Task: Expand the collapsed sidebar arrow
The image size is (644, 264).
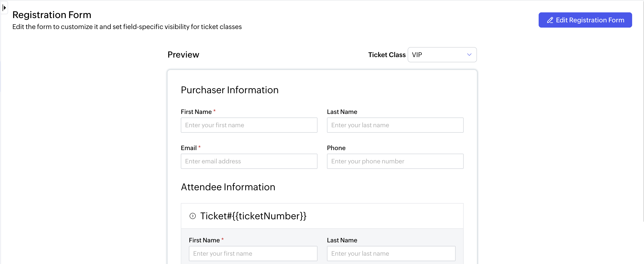Action: (x=4, y=8)
